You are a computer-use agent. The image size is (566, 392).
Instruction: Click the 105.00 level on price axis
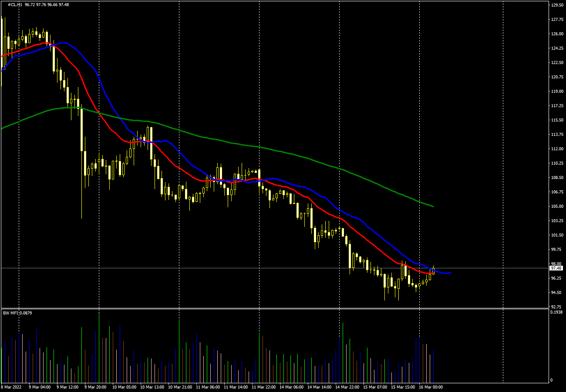557,206
